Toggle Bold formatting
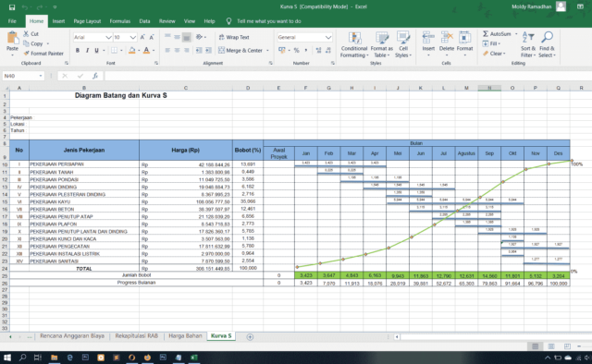 point(78,50)
